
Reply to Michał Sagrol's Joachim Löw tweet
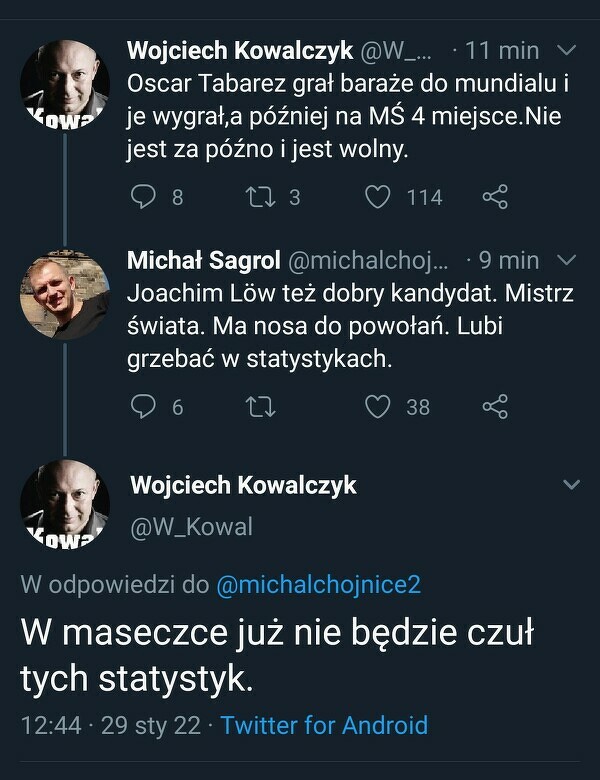(x=145, y=406)
